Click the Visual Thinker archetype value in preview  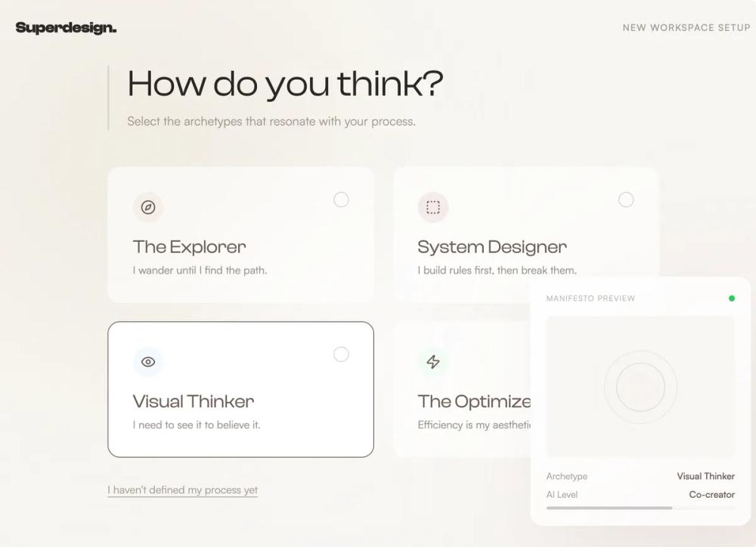[x=705, y=476]
